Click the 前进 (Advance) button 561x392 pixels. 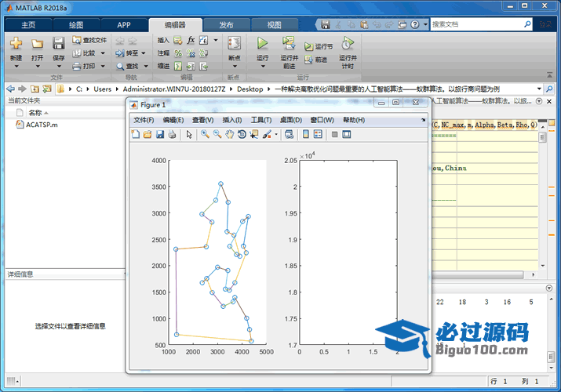316,60
